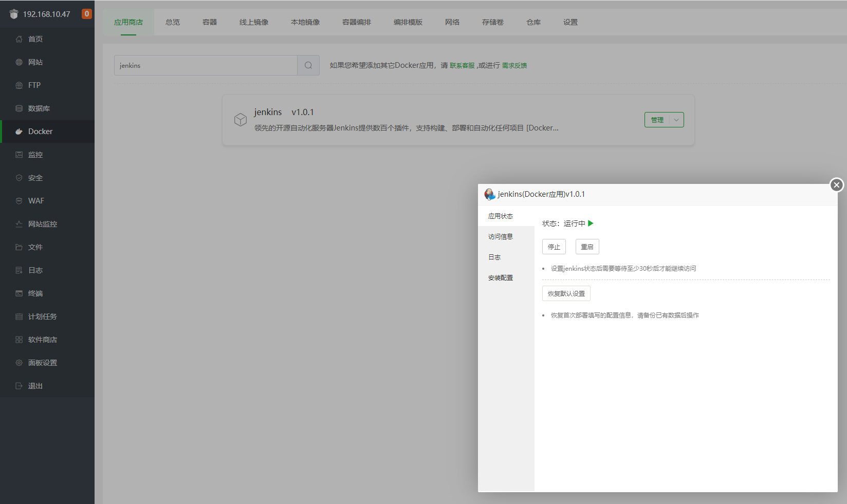Click the Jenkins logo in dialog title
This screenshot has height=504, width=847.
coord(490,194)
